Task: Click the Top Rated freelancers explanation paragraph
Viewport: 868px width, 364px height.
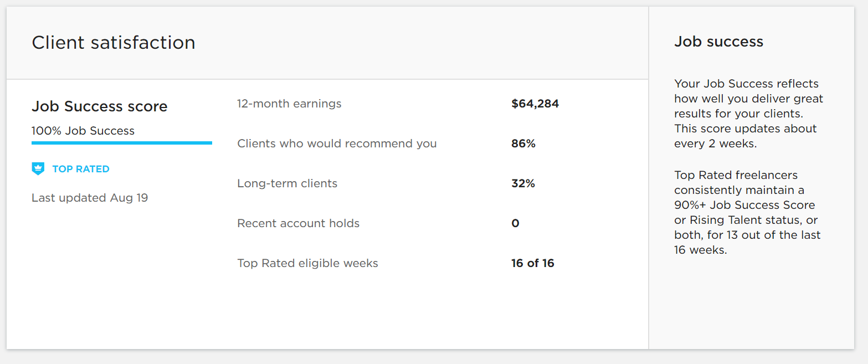Action: tap(747, 212)
